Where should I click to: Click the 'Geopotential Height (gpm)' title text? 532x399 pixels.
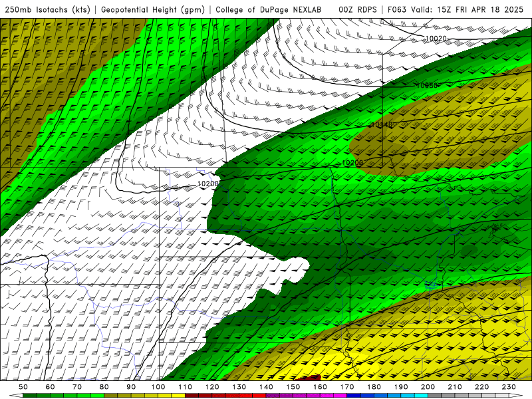(x=153, y=9)
